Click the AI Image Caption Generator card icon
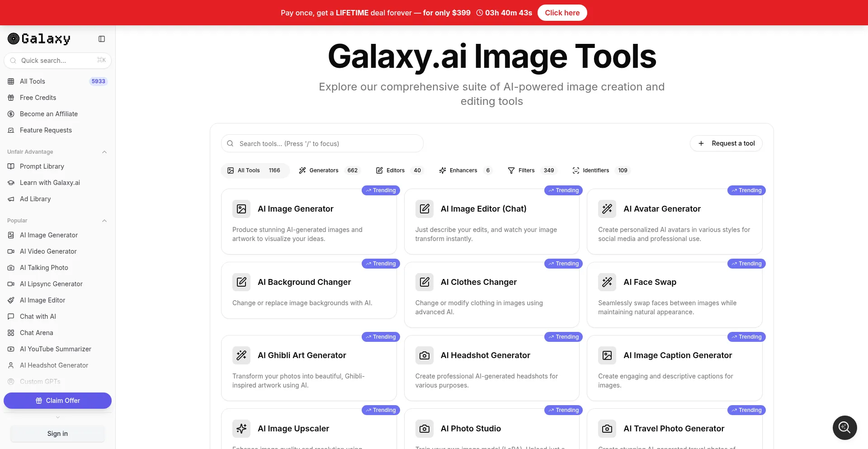This screenshot has height=449, width=868. pos(607,355)
